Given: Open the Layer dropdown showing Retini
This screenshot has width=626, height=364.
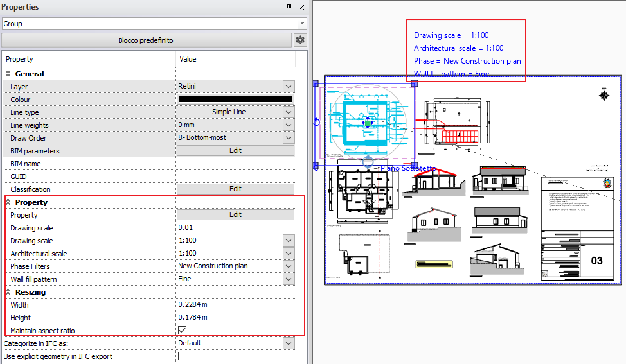Looking at the screenshot, I should point(289,87).
